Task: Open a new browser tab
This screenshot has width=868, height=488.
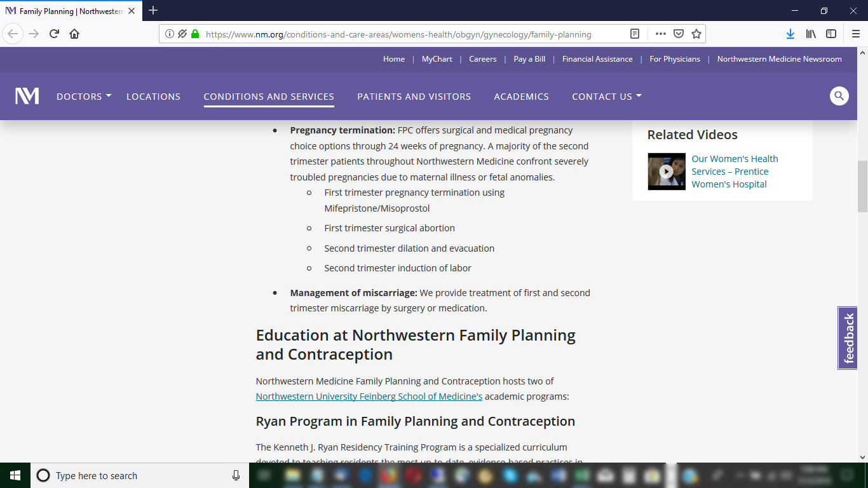Action: (153, 11)
